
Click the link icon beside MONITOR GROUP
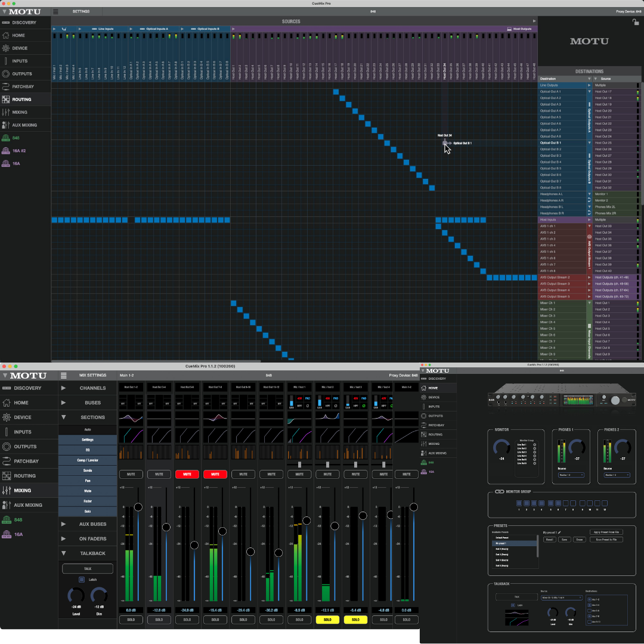click(499, 491)
